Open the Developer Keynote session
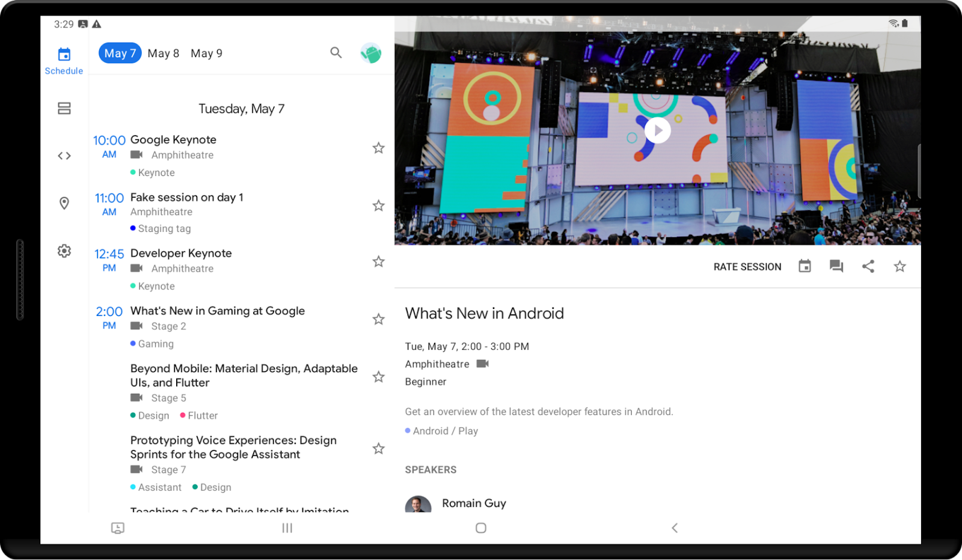 click(x=181, y=253)
